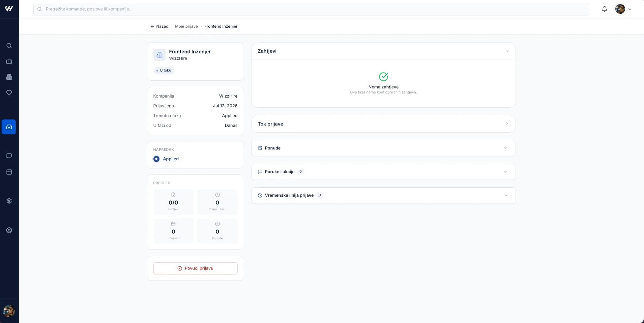The width and height of the screenshot is (644, 323).
Task: Click history icon beside Vremenska linija prijave
Action: (260, 195)
